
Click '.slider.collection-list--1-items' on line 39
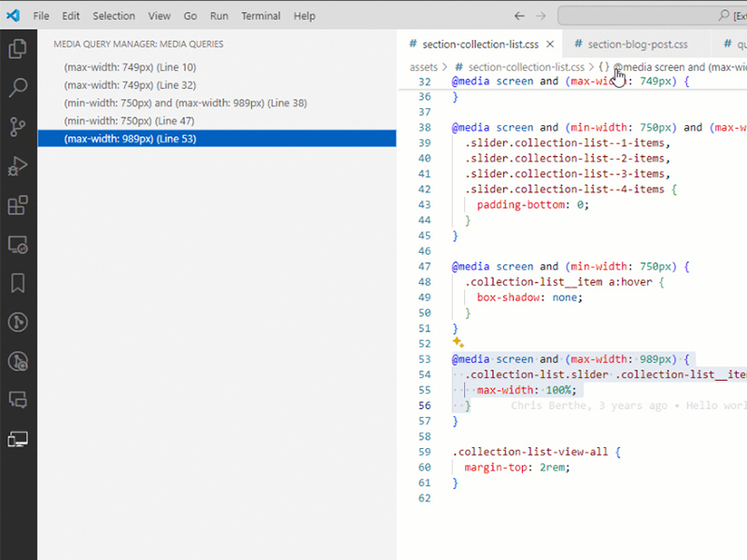pyautogui.click(x=565, y=143)
